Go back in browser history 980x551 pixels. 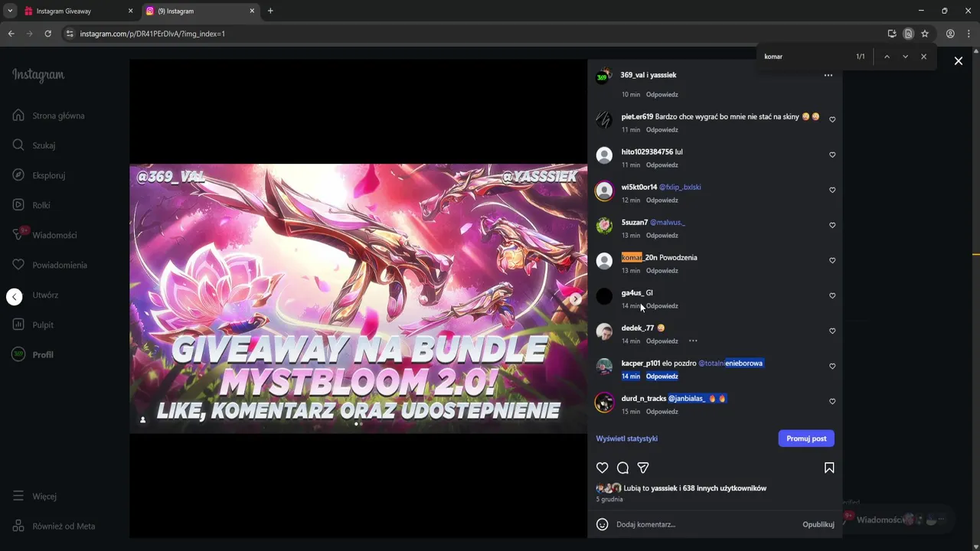[x=11, y=34]
